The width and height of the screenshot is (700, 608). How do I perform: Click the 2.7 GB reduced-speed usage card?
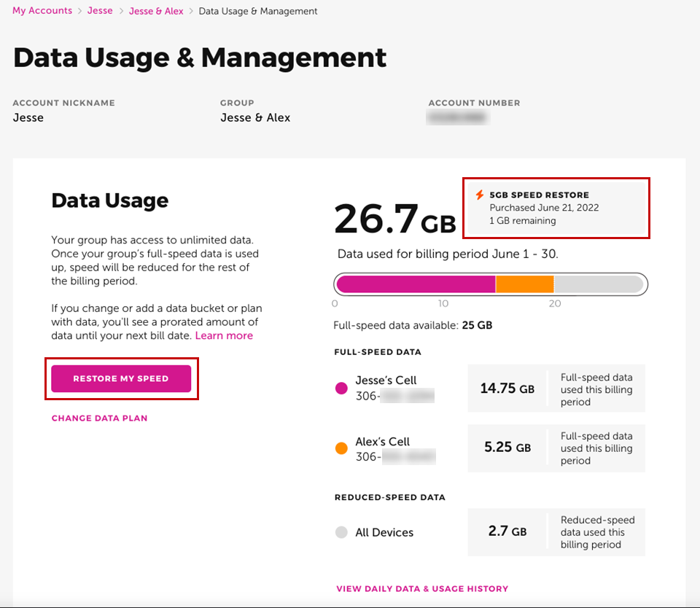click(x=556, y=532)
